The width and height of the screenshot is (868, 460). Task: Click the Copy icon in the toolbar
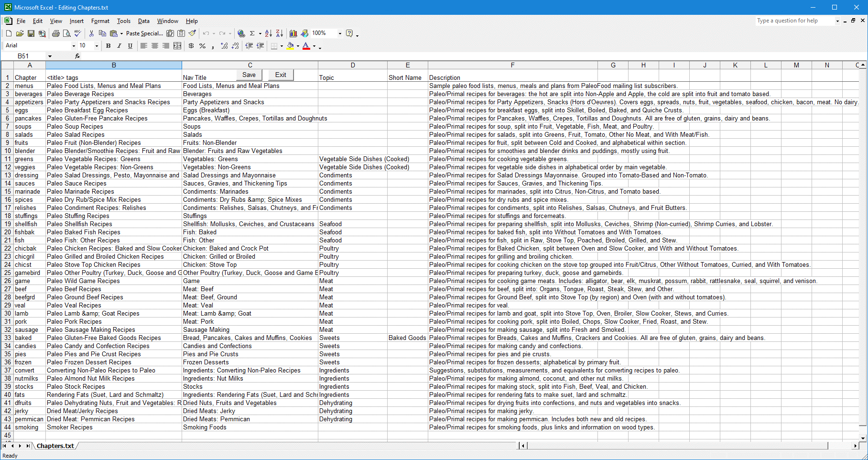tap(102, 33)
